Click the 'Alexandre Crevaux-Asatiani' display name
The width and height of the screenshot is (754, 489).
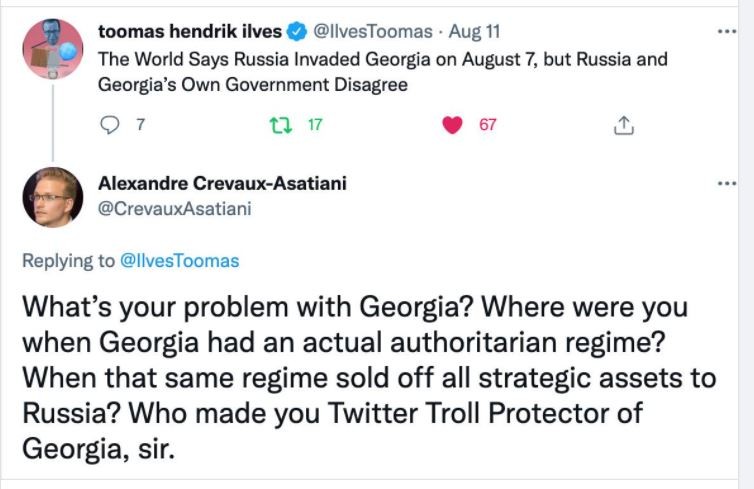223,184
